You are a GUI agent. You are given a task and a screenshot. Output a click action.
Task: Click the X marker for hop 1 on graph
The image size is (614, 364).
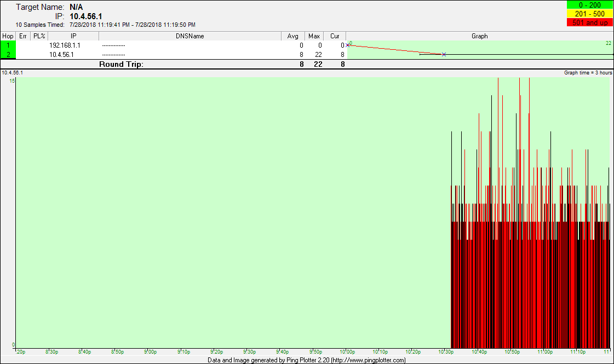348,45
